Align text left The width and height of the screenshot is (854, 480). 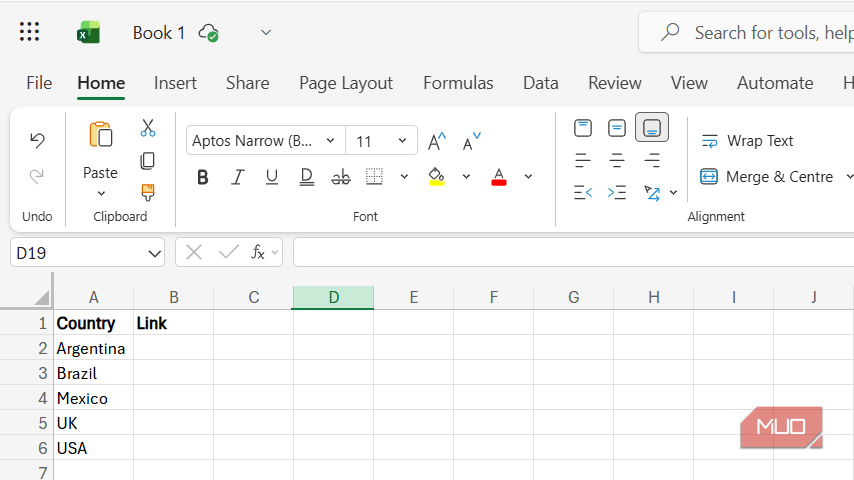point(583,160)
